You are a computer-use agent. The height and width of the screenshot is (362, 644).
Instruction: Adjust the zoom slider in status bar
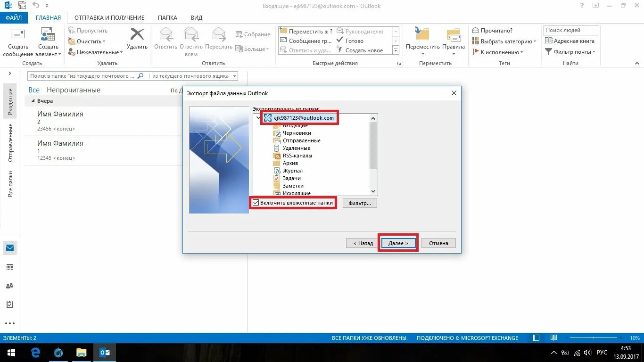[594, 337]
